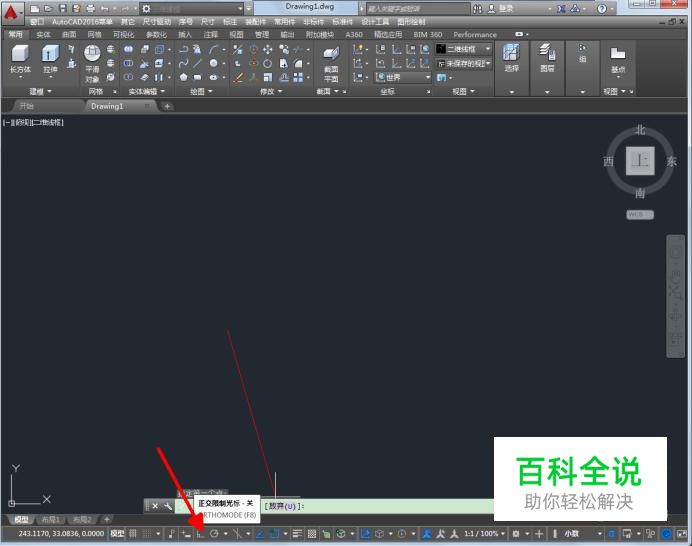
Task: Click the 东 east label on ViewCube compass
Action: point(672,162)
